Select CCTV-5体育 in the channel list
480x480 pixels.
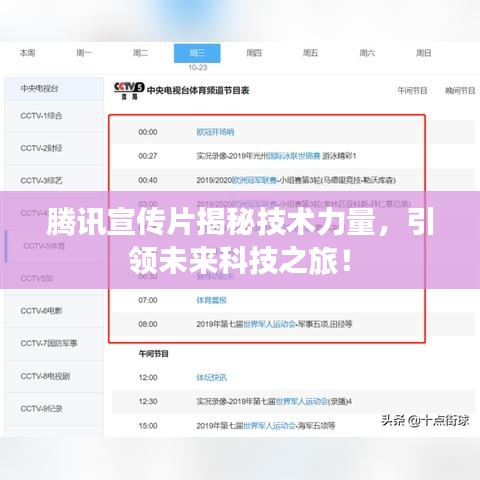pyautogui.click(x=54, y=246)
